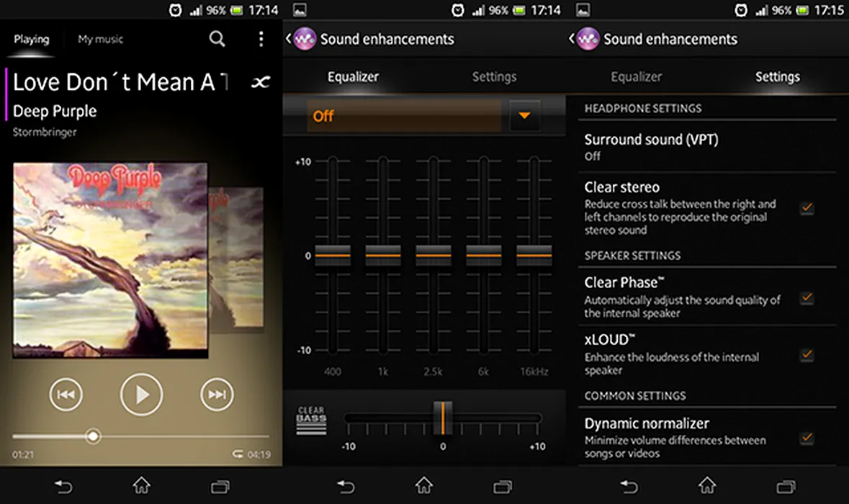This screenshot has width=849, height=504.
Task: Tap the Walkman icon in the Equalizer screen header
Action: pyautogui.click(x=305, y=39)
